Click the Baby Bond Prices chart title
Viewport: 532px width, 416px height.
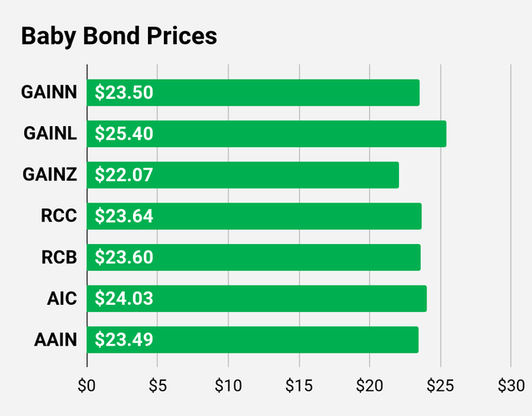pos(118,37)
